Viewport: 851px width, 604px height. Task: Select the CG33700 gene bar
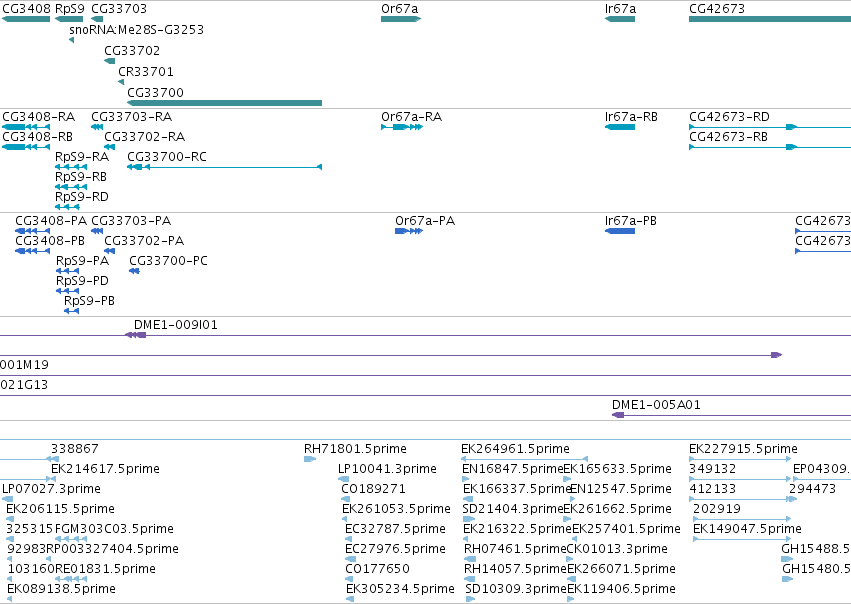[225, 103]
